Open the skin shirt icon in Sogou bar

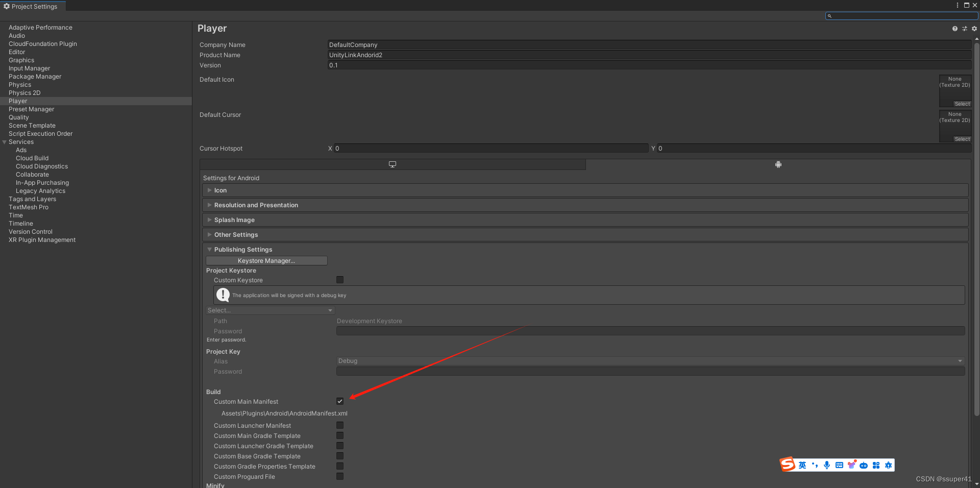[851, 465]
